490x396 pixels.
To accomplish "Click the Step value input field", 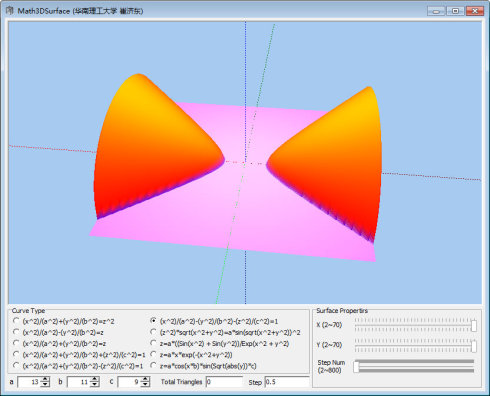I will [x=287, y=382].
